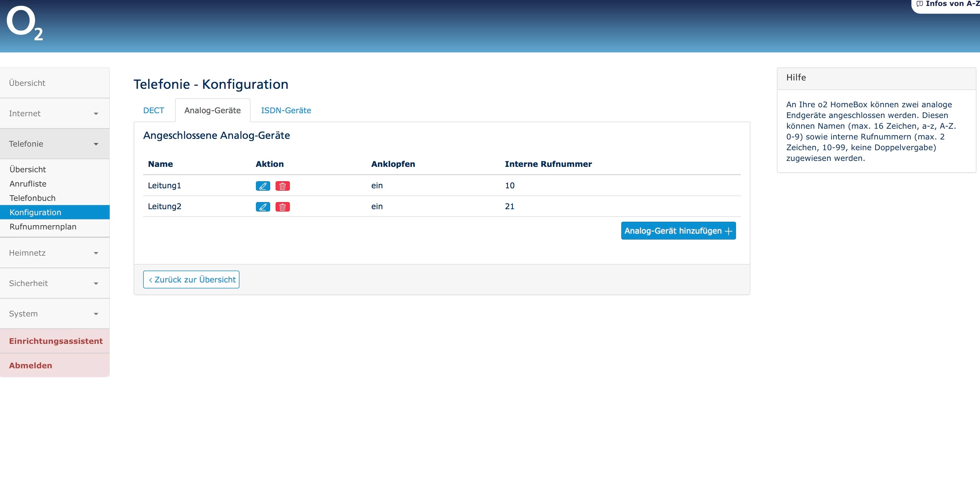Edit Leitung1 with the pencil icon
The height and width of the screenshot is (500, 980).
[x=262, y=186]
